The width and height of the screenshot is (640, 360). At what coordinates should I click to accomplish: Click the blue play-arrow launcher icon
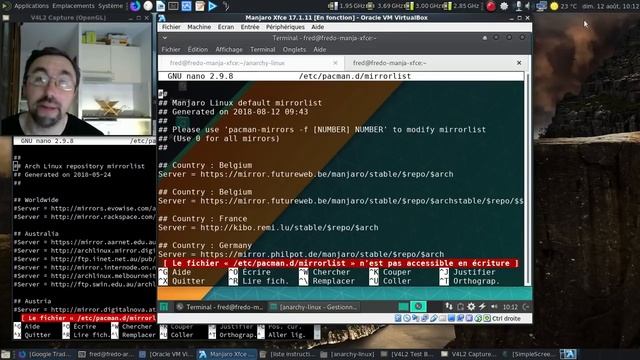(213, 6)
